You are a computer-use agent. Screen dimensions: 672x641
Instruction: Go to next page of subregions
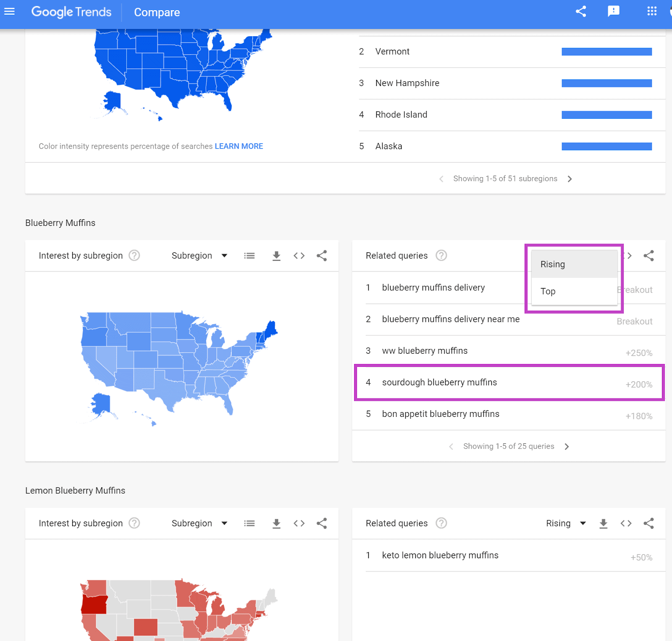click(x=570, y=178)
